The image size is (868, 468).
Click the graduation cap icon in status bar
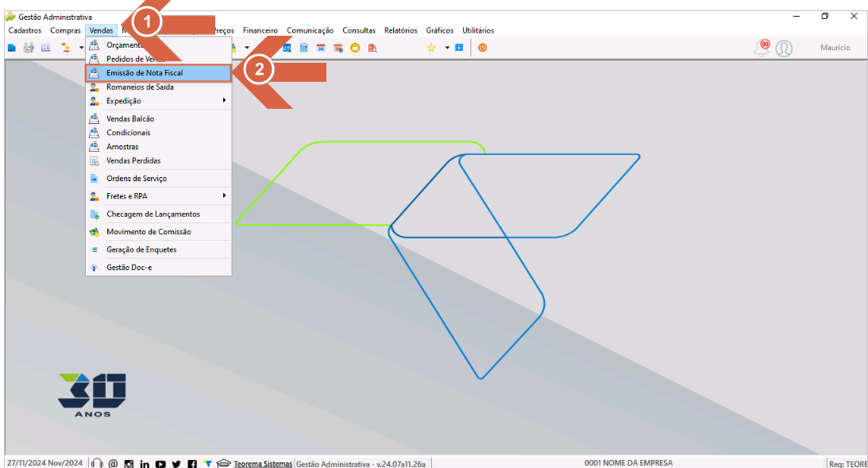tap(223, 463)
